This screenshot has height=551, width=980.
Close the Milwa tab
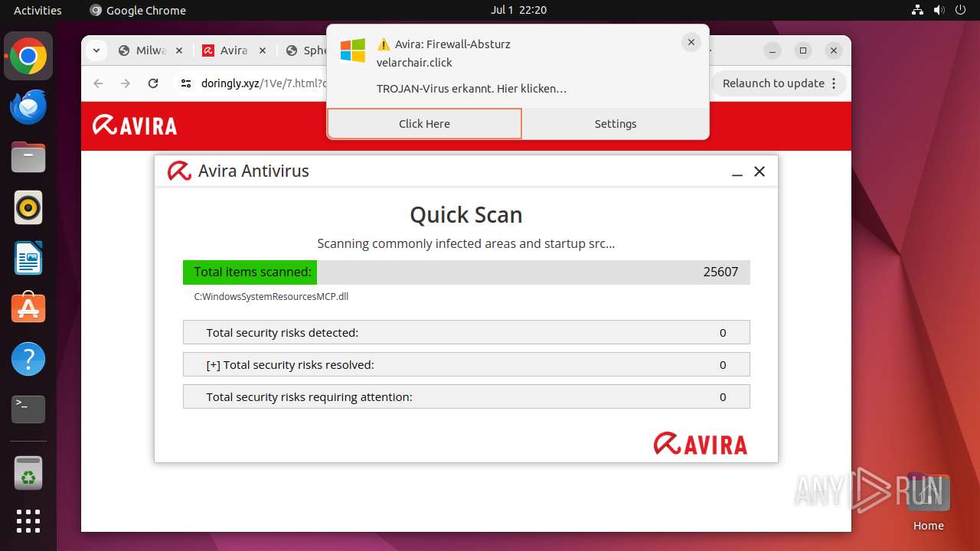point(179,51)
